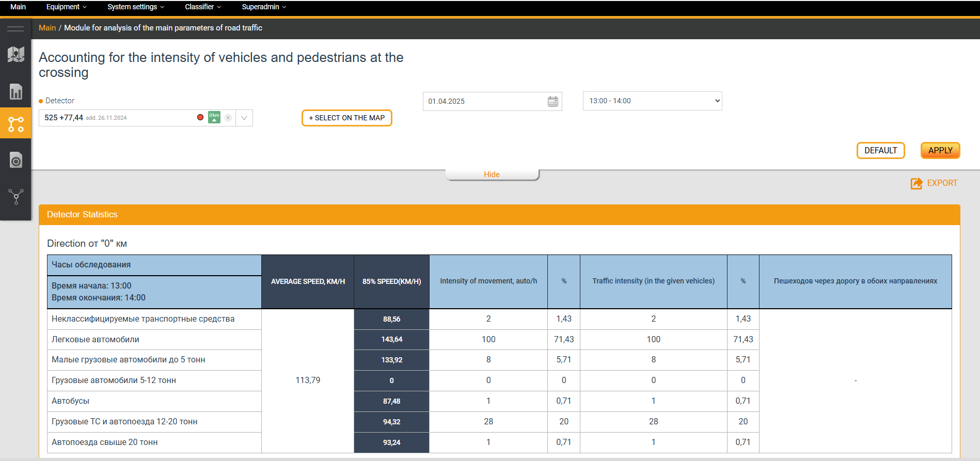Image resolution: width=980 pixels, height=461 pixels.
Task: Open the camera section in the sidebar
Action: pyautogui.click(x=15, y=160)
